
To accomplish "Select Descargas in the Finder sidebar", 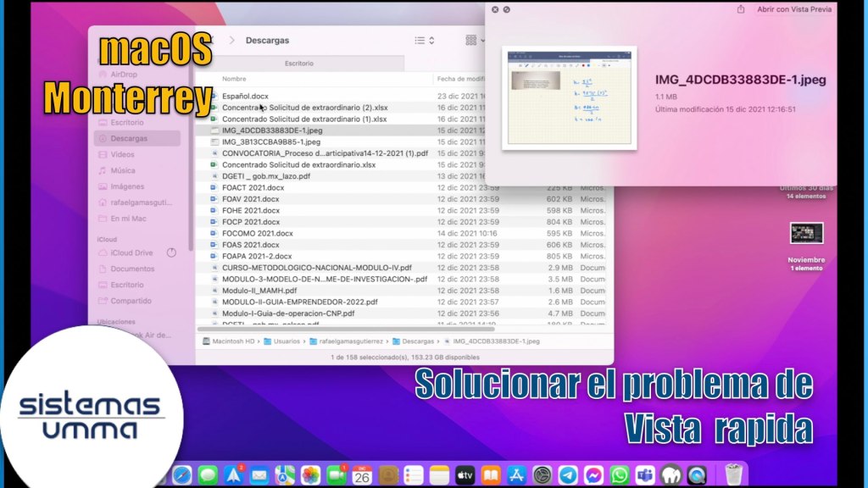I will point(129,138).
